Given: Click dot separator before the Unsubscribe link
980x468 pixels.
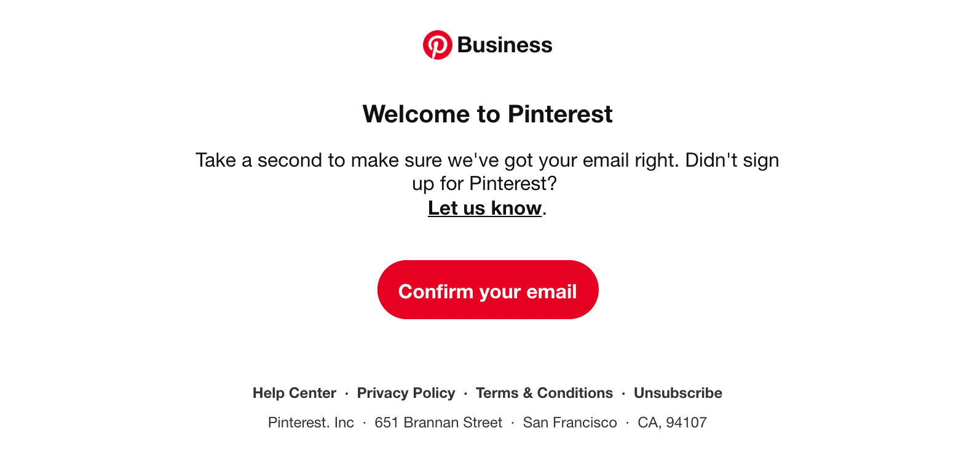Looking at the screenshot, I should pos(623,394).
